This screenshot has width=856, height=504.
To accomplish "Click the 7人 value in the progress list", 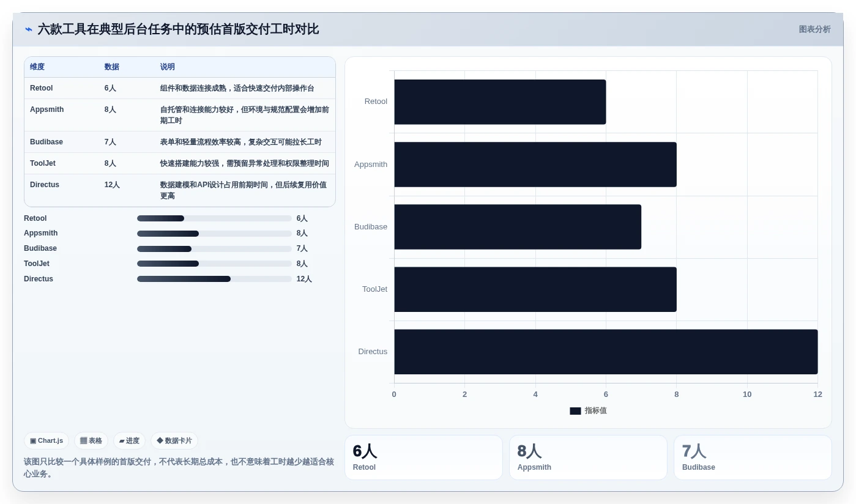I will tap(302, 248).
